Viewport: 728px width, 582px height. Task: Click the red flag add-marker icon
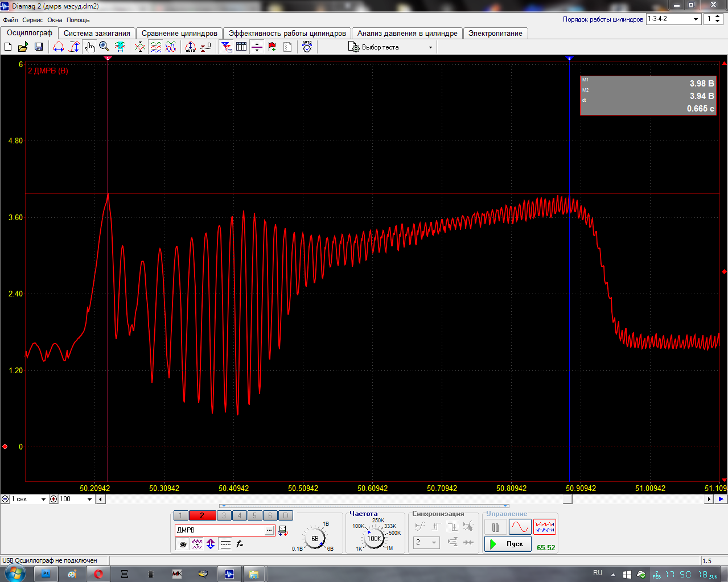272,47
